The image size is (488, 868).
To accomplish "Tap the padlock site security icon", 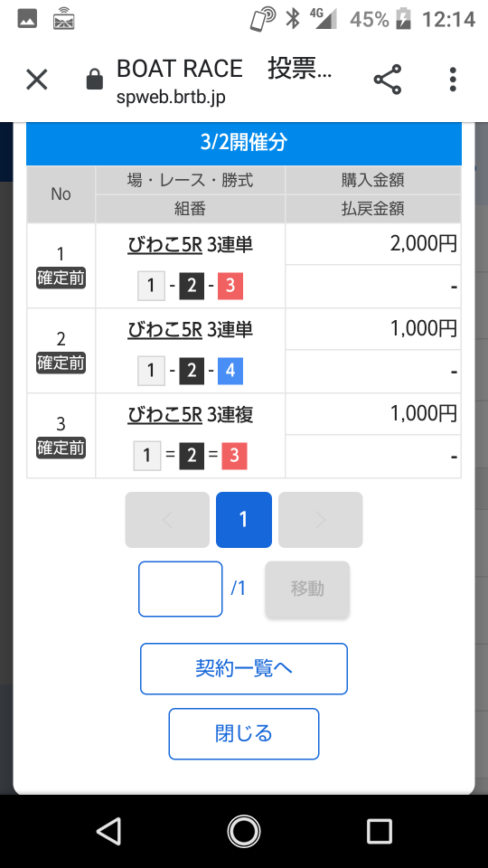I will [95, 80].
